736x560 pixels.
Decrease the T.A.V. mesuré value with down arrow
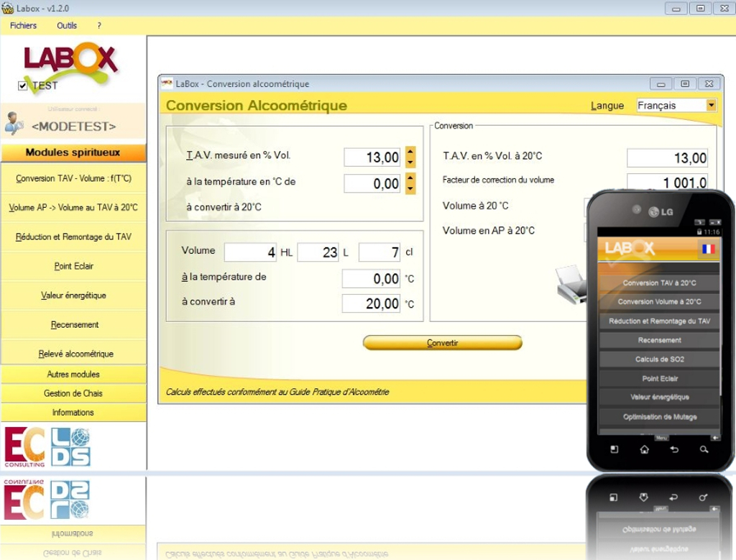click(x=410, y=162)
